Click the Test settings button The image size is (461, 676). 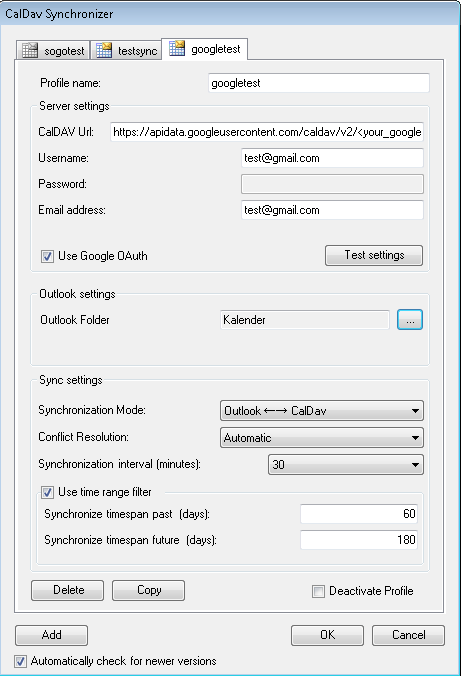(374, 255)
